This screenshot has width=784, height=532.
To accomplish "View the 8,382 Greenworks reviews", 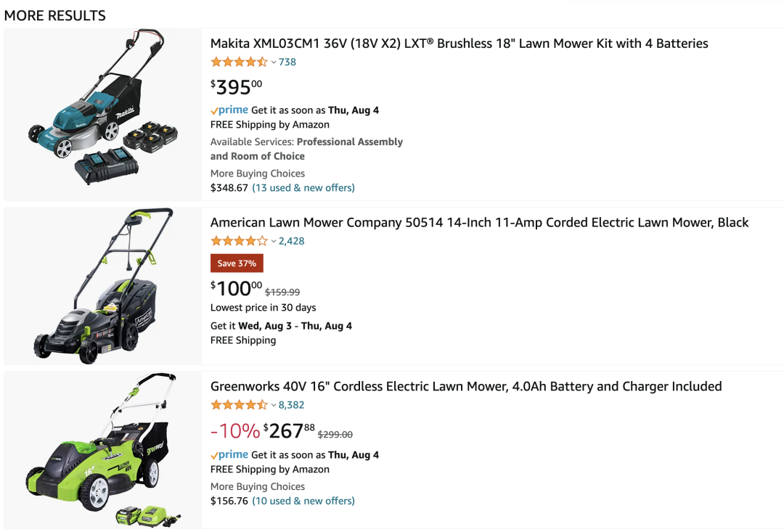I will coord(292,405).
